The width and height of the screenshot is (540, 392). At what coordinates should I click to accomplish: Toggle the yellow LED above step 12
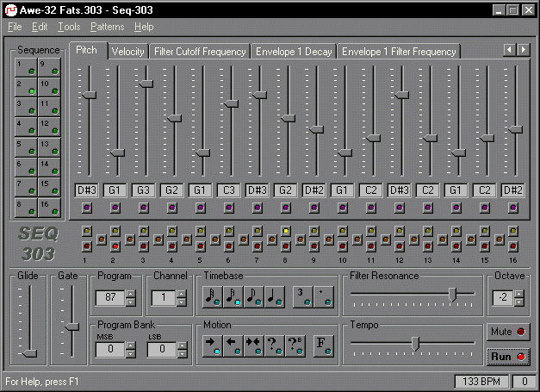click(400, 231)
